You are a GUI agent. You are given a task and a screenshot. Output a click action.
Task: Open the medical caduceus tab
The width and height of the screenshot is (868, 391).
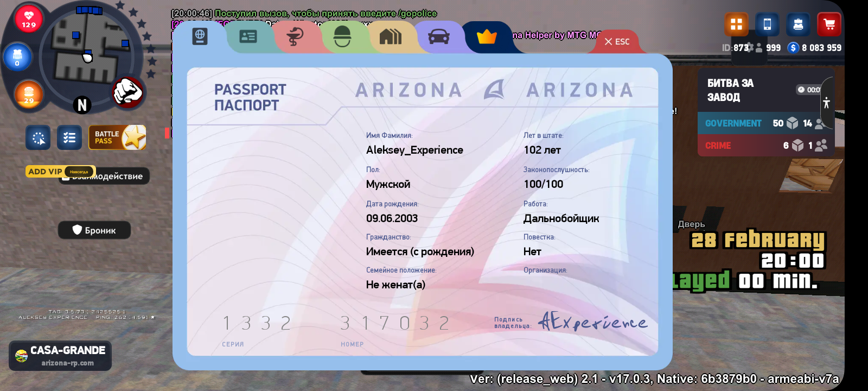point(295,36)
